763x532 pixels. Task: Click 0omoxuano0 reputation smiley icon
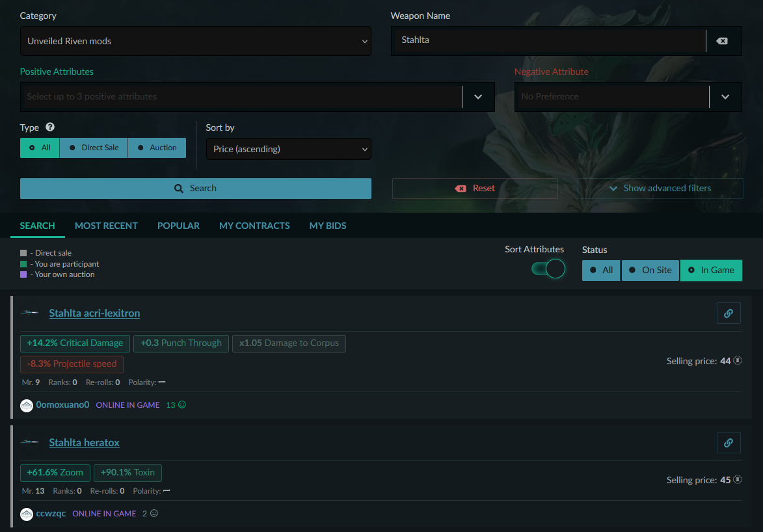click(182, 405)
